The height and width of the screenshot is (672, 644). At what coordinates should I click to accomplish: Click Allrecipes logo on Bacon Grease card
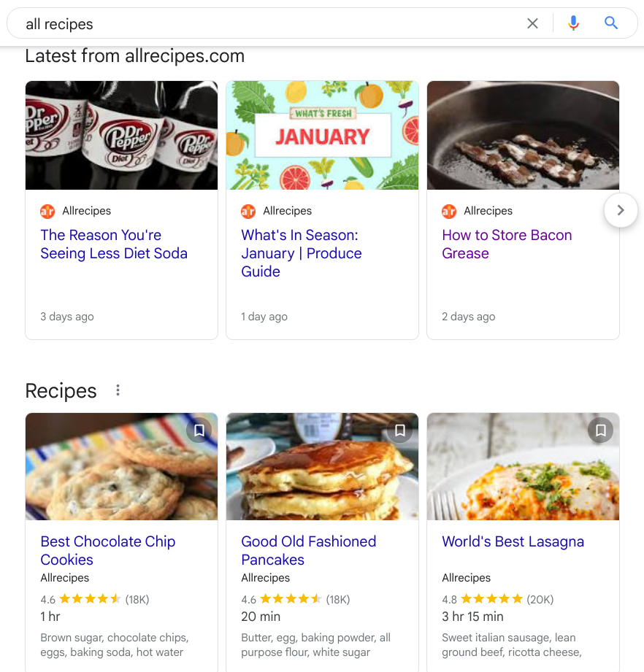click(449, 212)
